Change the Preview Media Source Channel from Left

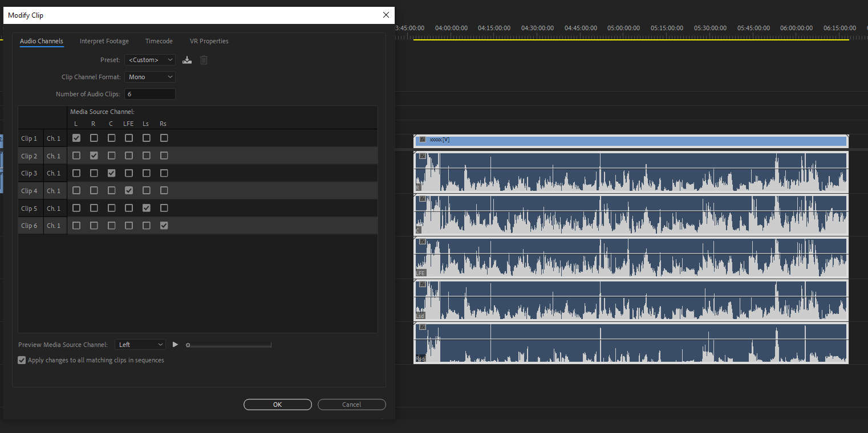coord(140,344)
